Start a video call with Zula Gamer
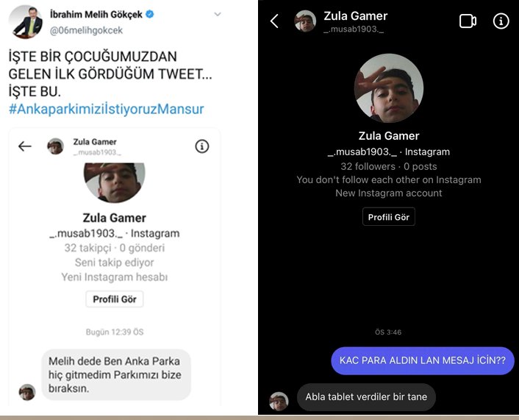This screenshot has height=420, width=519. pos(468,21)
